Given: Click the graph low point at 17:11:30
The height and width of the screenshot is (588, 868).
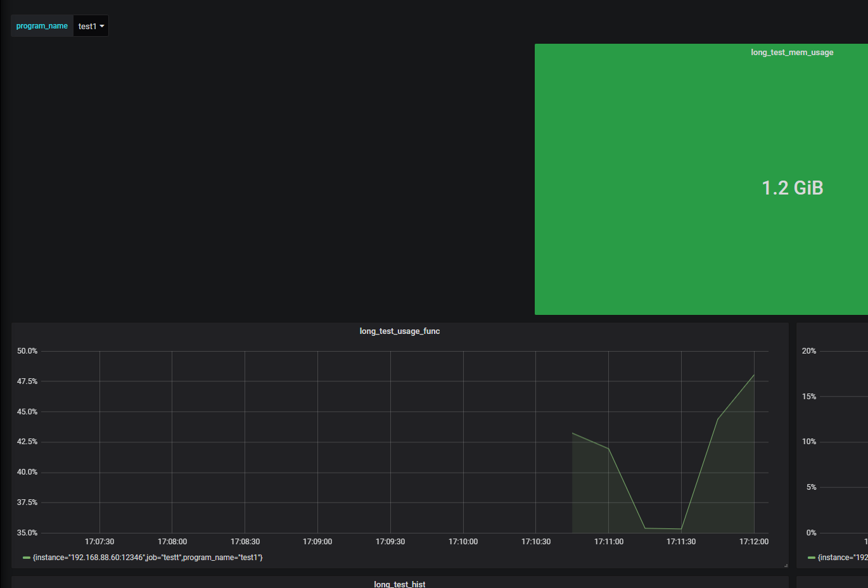Looking at the screenshot, I should click(x=681, y=528).
